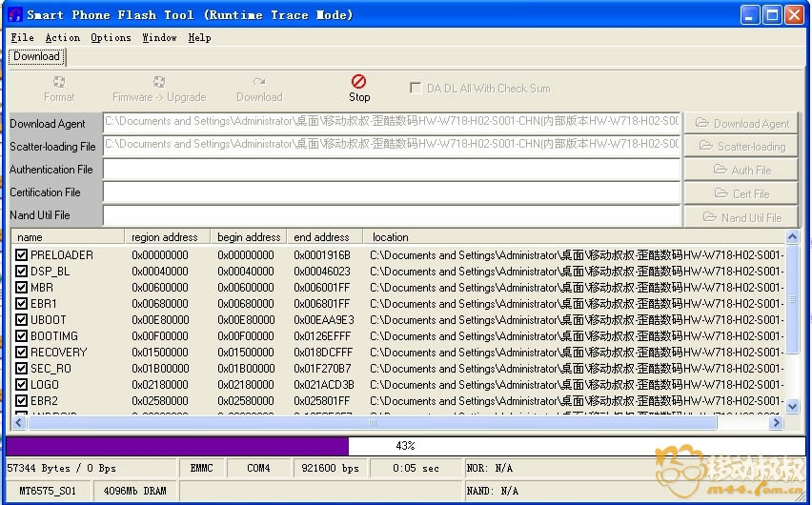This screenshot has height=505, width=812.
Task: Click the Nand Util File button
Action: point(741,217)
